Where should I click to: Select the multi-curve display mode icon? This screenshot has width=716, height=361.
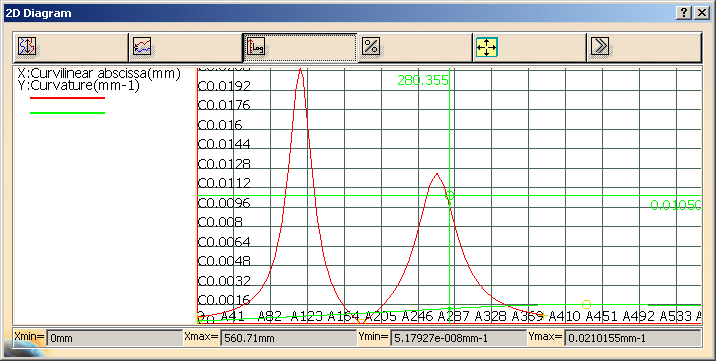coord(142,47)
